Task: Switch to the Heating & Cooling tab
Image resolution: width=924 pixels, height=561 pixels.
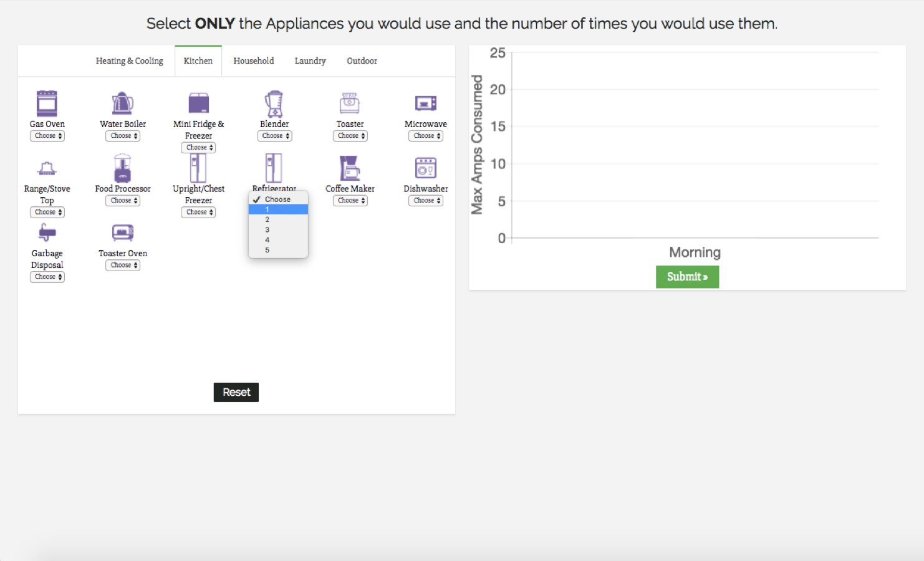Action: 129,61
